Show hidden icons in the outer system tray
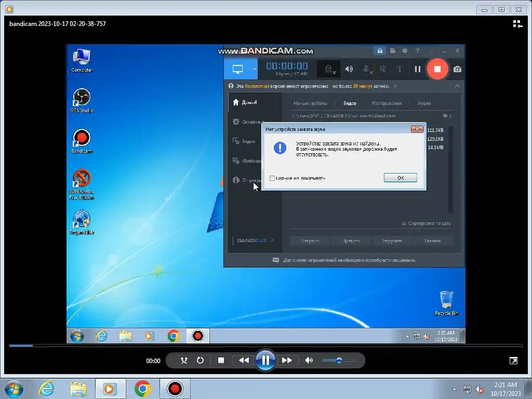532x399 pixels. tap(454, 389)
